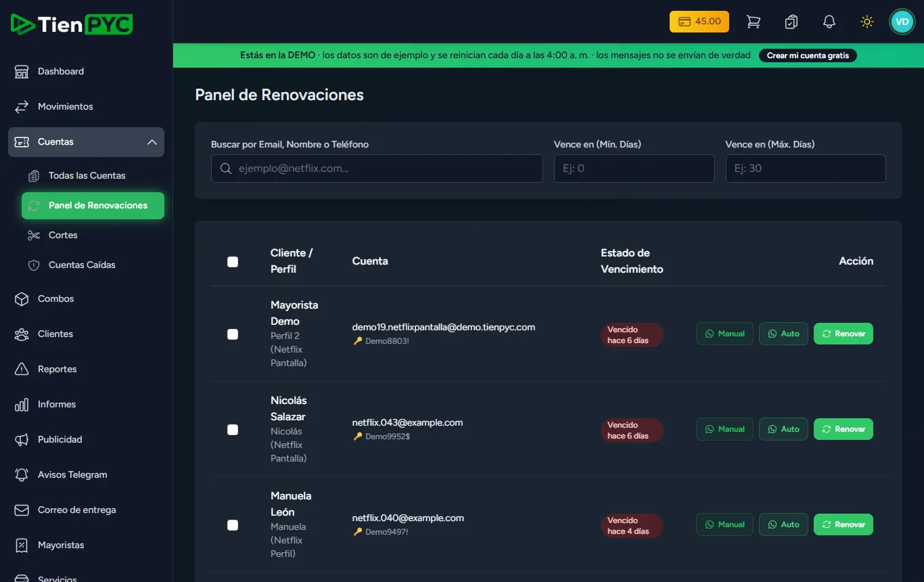Click the Combos box icon
This screenshot has width=924, height=582.
[x=22, y=298]
